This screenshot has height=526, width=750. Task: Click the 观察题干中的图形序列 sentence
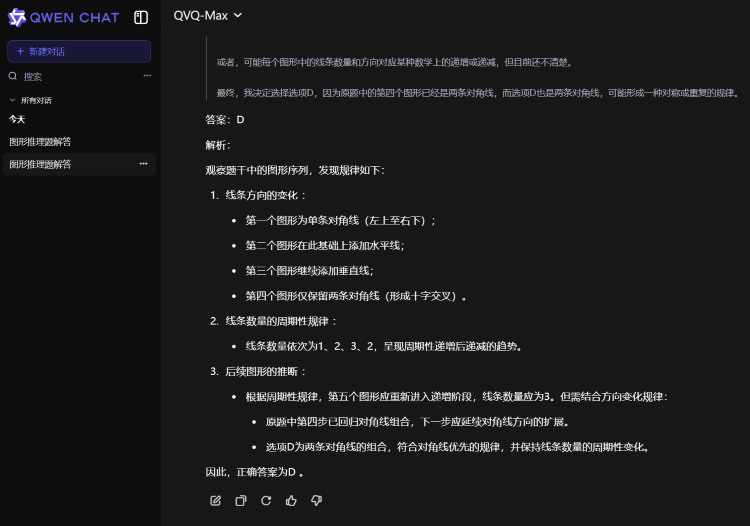coord(295,170)
